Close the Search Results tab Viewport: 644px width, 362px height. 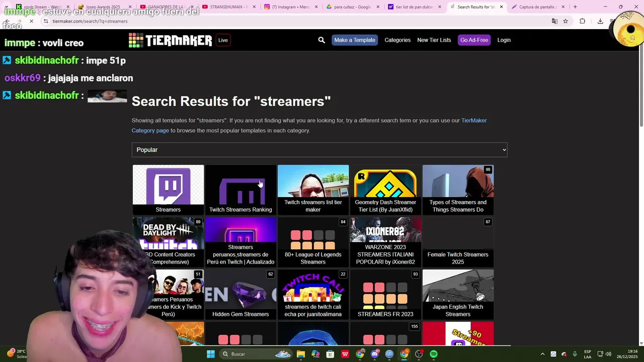501,7
